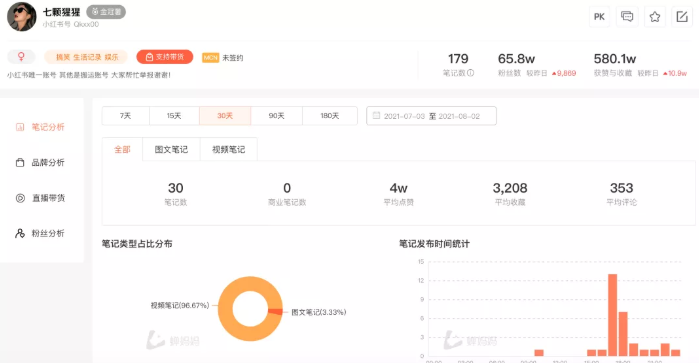
Task: Click the 图文笔记(3.33%) chart label
Action: pyautogui.click(x=319, y=312)
